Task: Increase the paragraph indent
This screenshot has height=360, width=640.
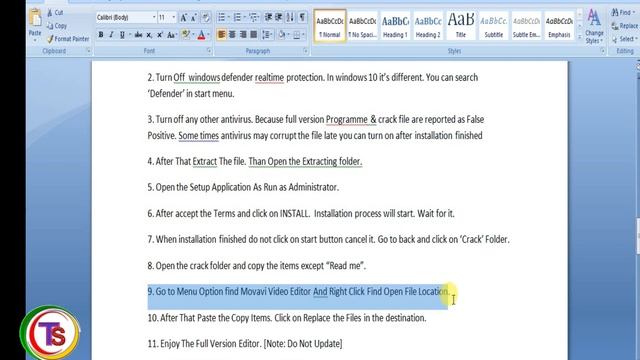Action: (x=279, y=17)
